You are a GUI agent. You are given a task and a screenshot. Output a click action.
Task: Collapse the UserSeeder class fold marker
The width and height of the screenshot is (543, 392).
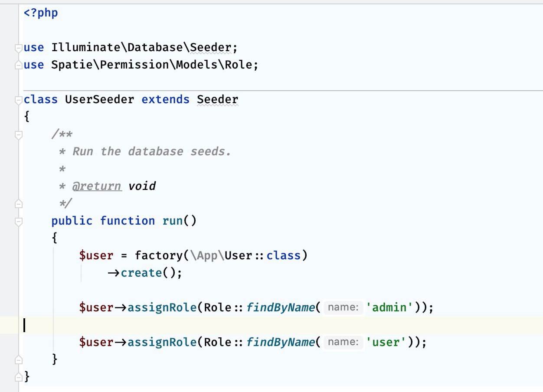pyautogui.click(x=18, y=101)
